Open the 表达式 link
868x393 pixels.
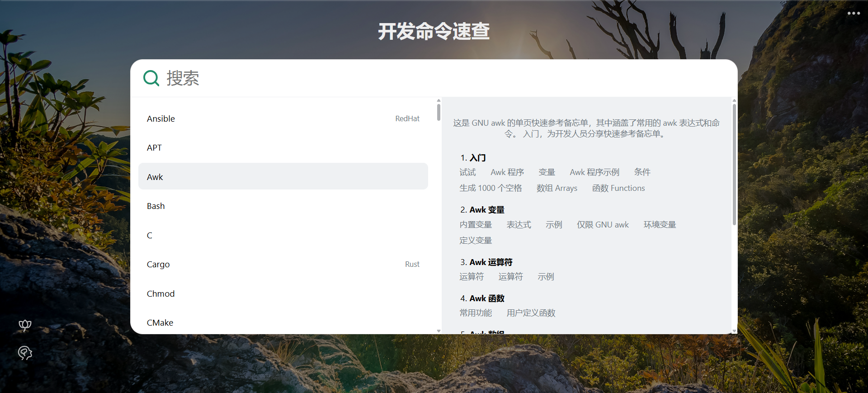point(519,225)
